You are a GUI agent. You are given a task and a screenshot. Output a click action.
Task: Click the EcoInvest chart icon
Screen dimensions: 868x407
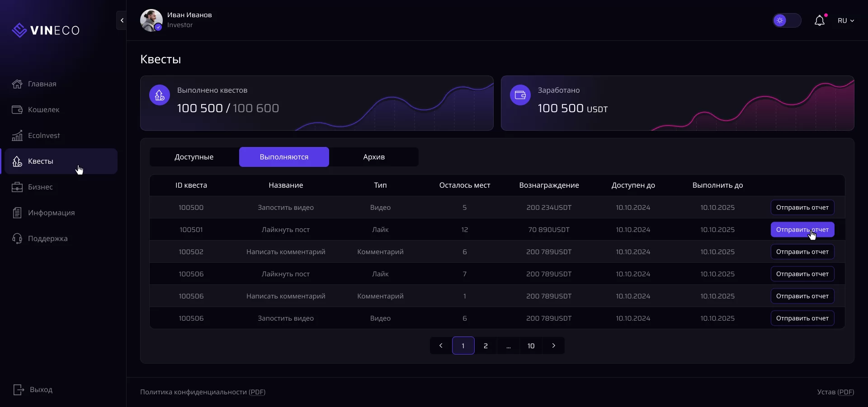[x=17, y=136]
